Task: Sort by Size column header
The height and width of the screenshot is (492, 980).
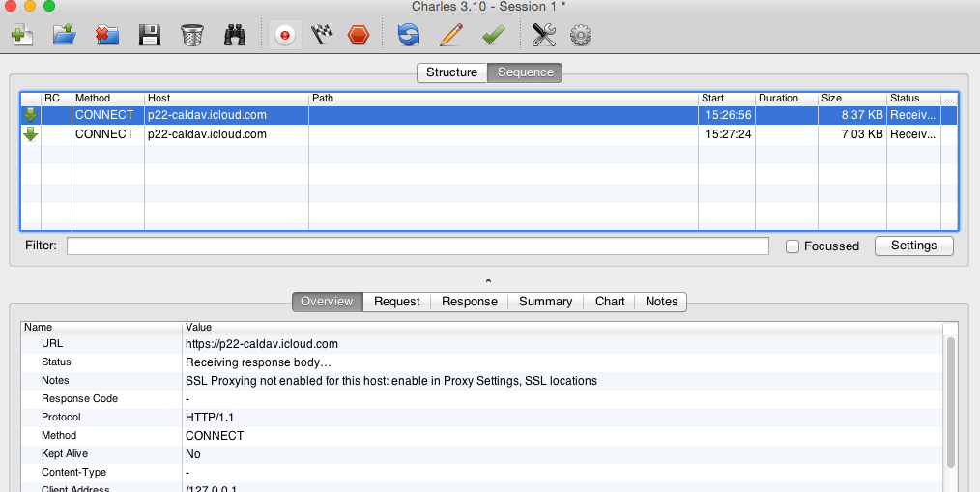Action: click(x=852, y=99)
